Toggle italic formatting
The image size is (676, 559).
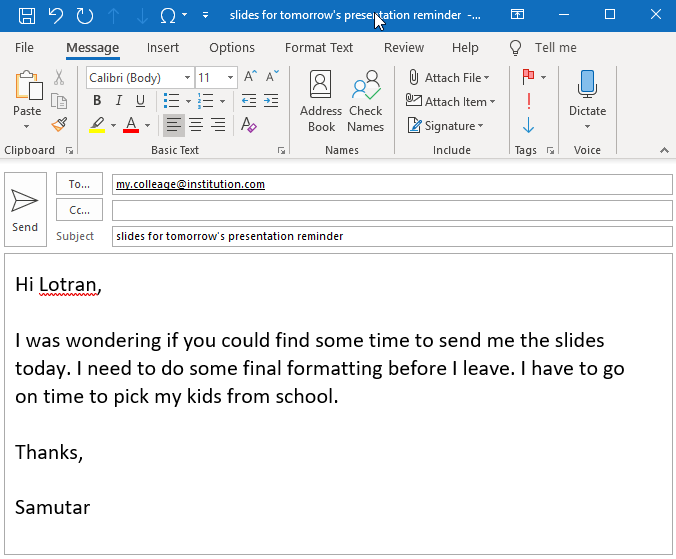119,101
